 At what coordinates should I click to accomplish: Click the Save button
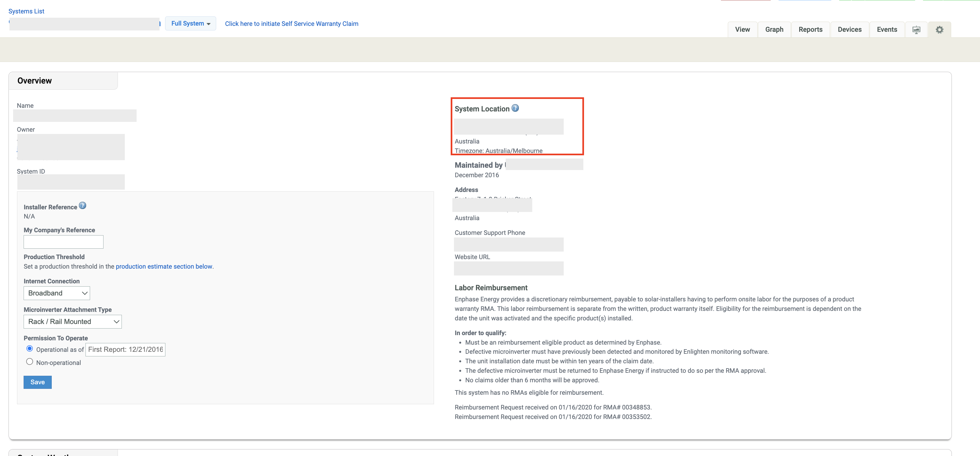(37, 382)
